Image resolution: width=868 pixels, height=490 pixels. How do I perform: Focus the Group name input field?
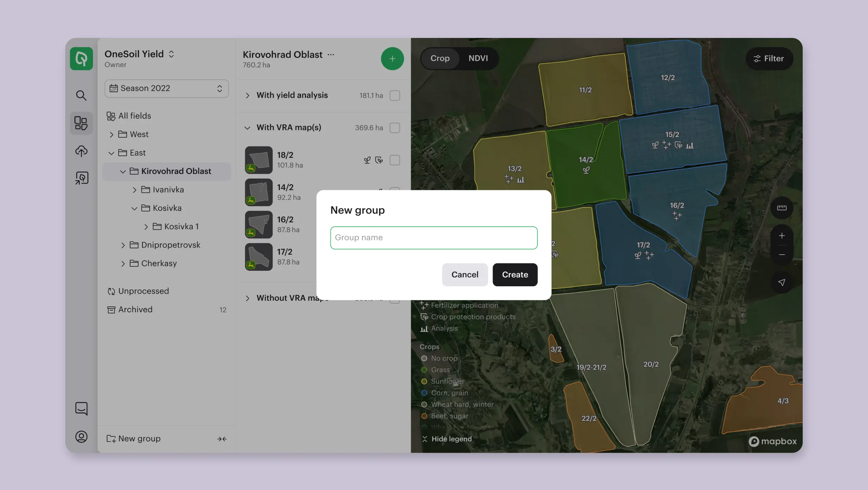pyautogui.click(x=434, y=238)
